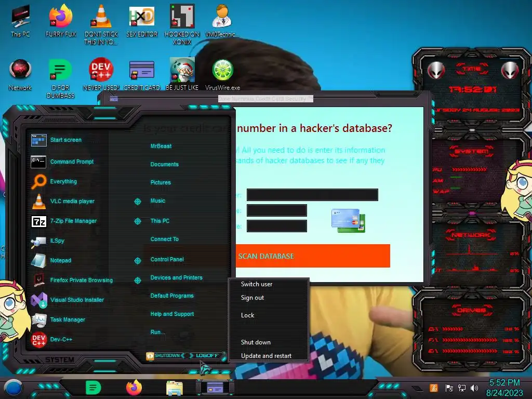Expand the Music submenu arrow
532x399 pixels.
[x=137, y=202]
